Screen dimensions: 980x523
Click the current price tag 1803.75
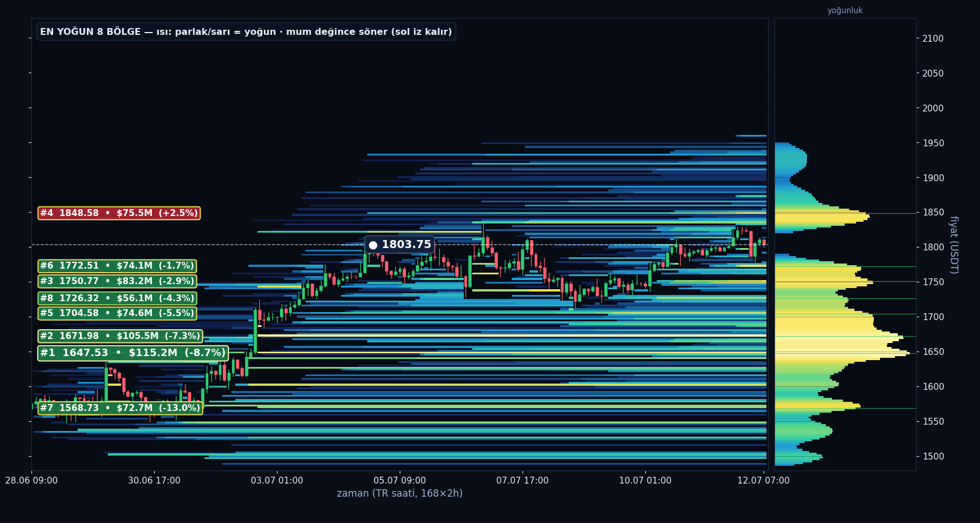point(400,245)
